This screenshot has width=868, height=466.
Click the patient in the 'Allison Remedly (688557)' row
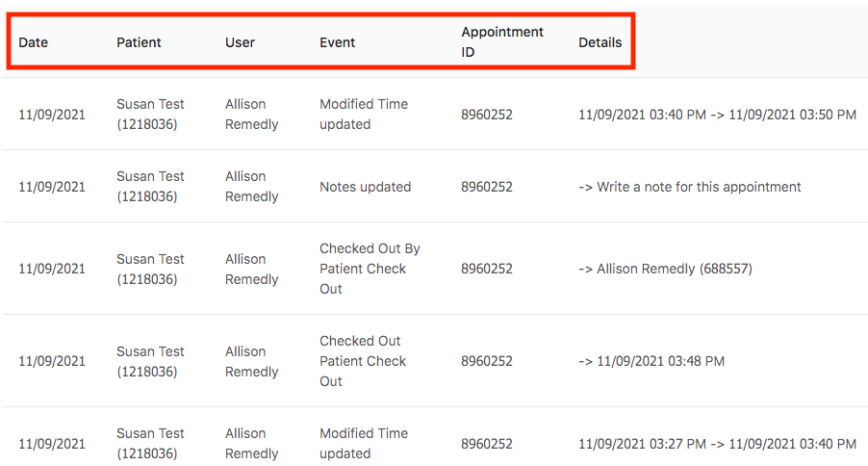click(150, 269)
